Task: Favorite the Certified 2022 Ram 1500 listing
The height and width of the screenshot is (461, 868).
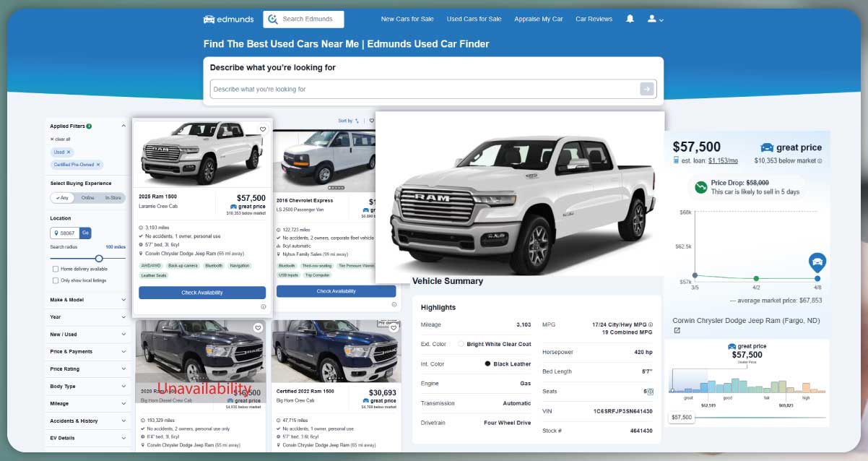Action: point(393,328)
